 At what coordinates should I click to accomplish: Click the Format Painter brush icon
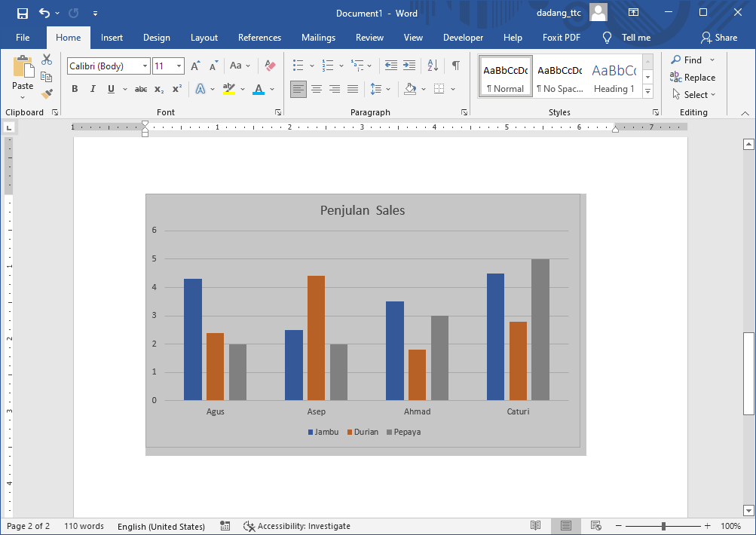click(47, 94)
